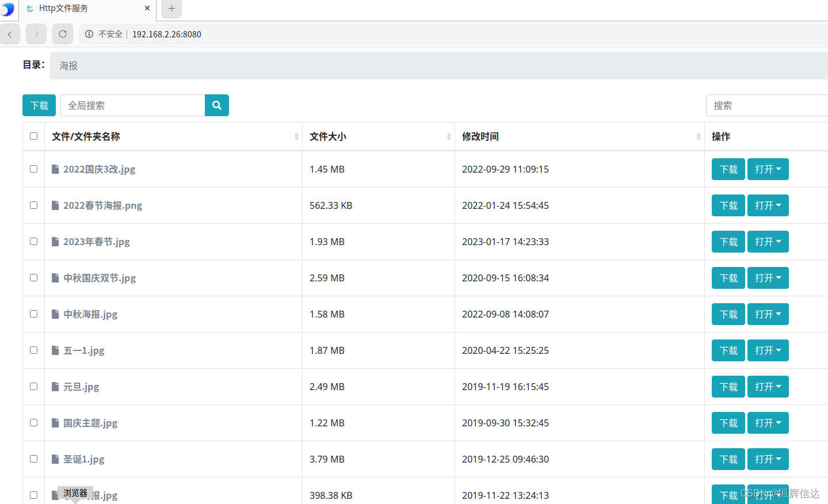The height and width of the screenshot is (504, 828).
Task: Click file icon of 2022国庆3改.jpg
Action: tap(55, 169)
